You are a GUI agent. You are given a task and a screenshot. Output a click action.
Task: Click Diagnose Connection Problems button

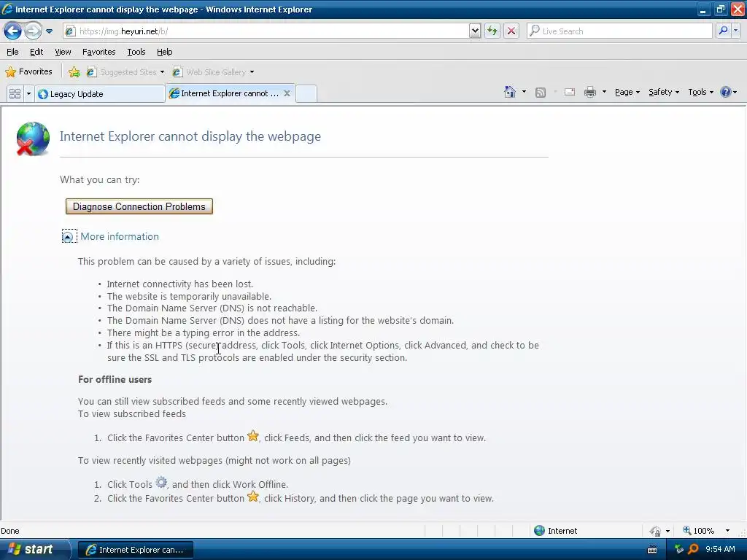pyautogui.click(x=139, y=206)
